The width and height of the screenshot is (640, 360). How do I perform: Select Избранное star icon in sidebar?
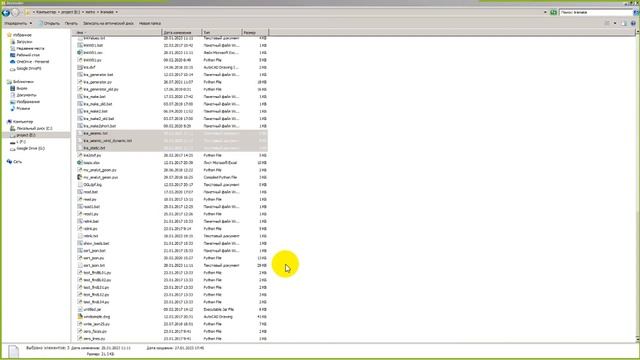coord(9,35)
